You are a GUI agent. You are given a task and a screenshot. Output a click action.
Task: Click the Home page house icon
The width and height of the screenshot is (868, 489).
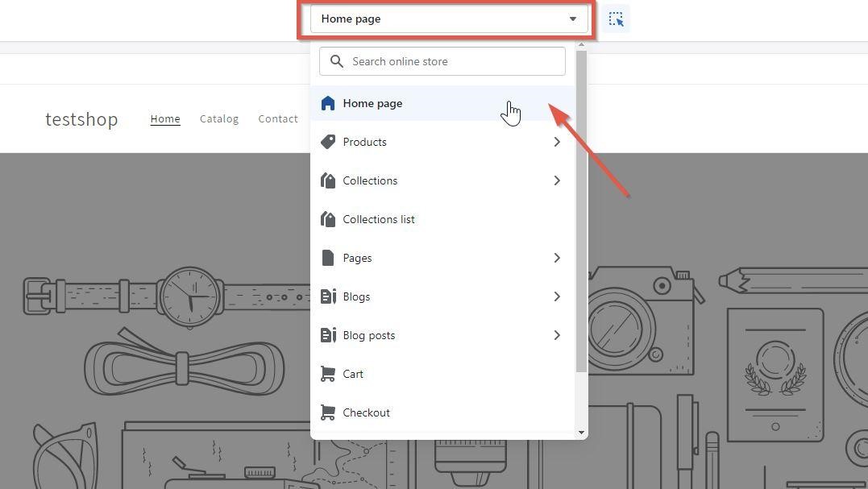[327, 103]
